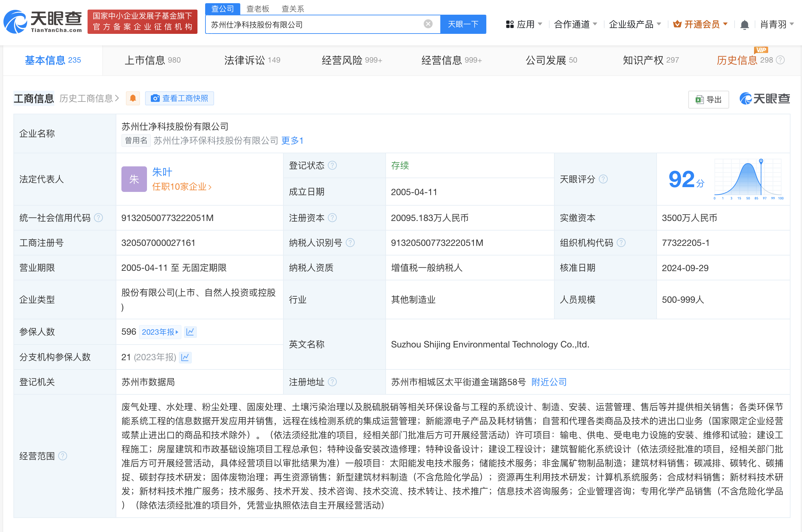
Task: Open the 公司发展 tab
Action: click(551, 60)
